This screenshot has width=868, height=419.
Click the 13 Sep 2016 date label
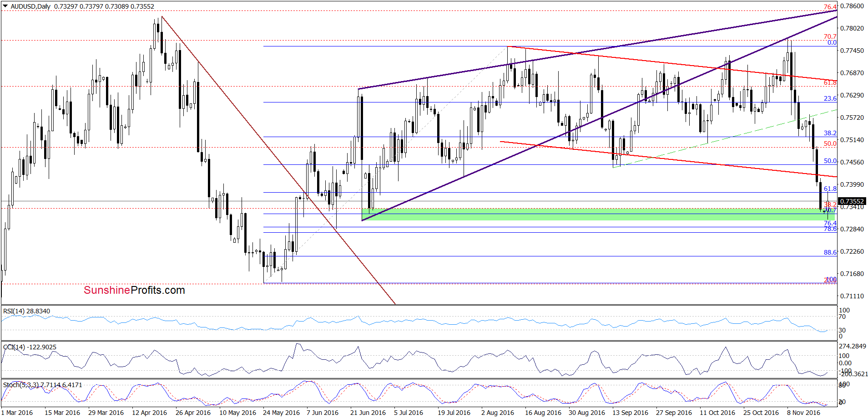(x=631, y=413)
